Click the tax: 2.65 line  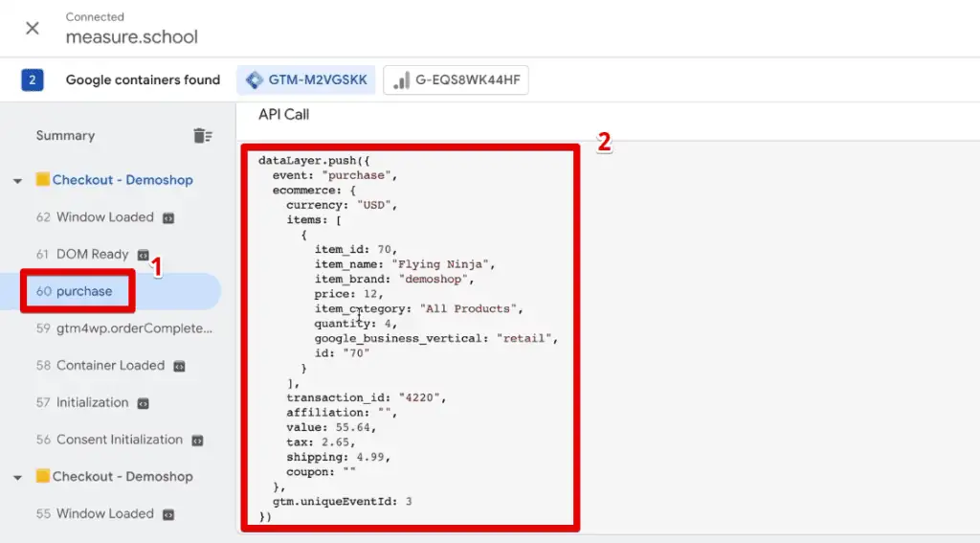click(321, 442)
